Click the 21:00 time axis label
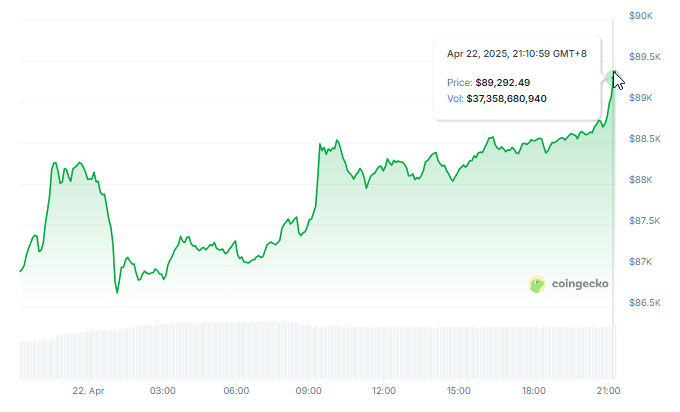680x412 pixels. coord(606,390)
